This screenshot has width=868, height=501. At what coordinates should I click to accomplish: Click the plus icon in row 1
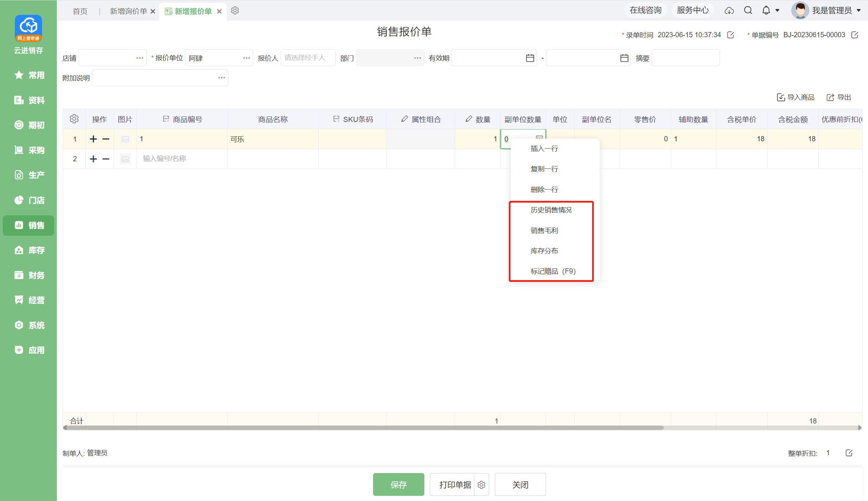point(93,139)
